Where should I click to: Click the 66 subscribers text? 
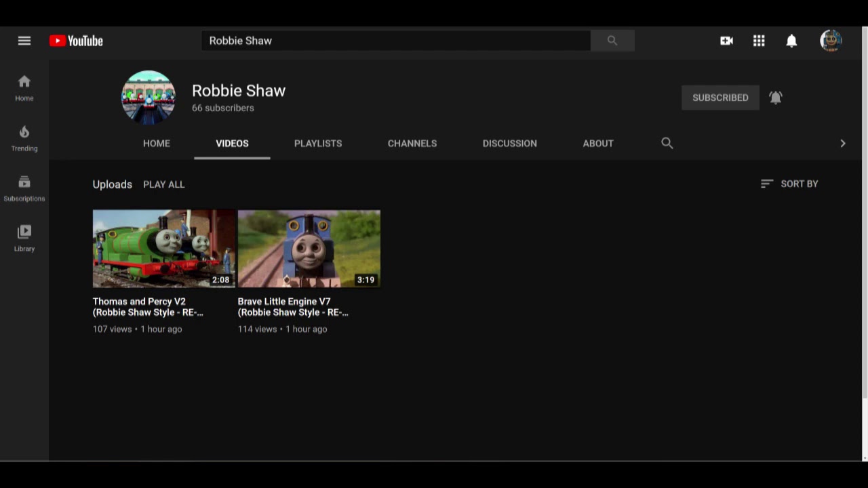(223, 108)
